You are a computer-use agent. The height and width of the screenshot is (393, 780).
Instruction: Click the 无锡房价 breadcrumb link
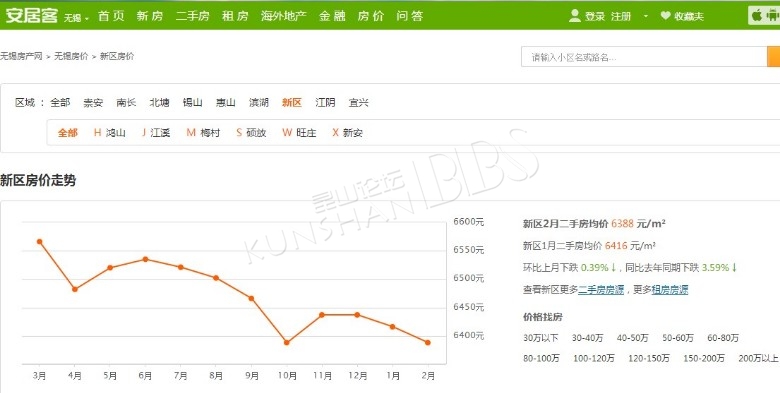pos(71,56)
